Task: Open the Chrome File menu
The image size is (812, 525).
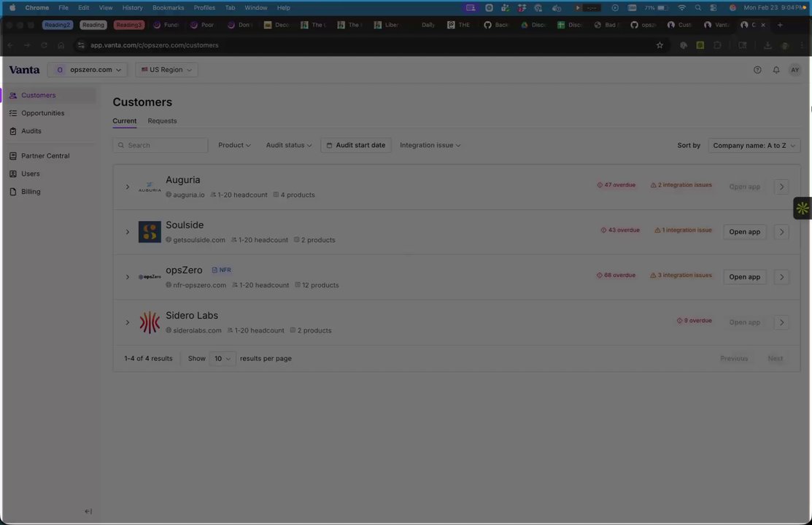Action: (63, 8)
